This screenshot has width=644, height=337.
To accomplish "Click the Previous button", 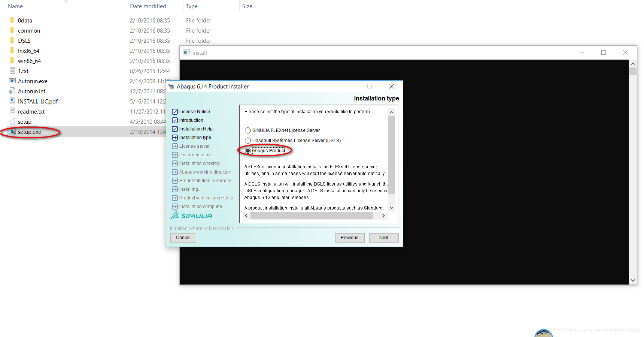I will pos(350,238).
